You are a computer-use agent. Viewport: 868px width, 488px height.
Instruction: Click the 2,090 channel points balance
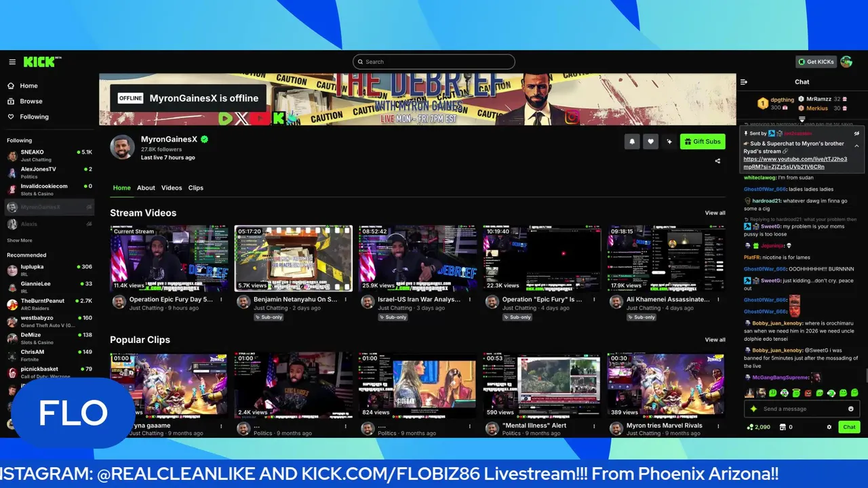click(758, 427)
